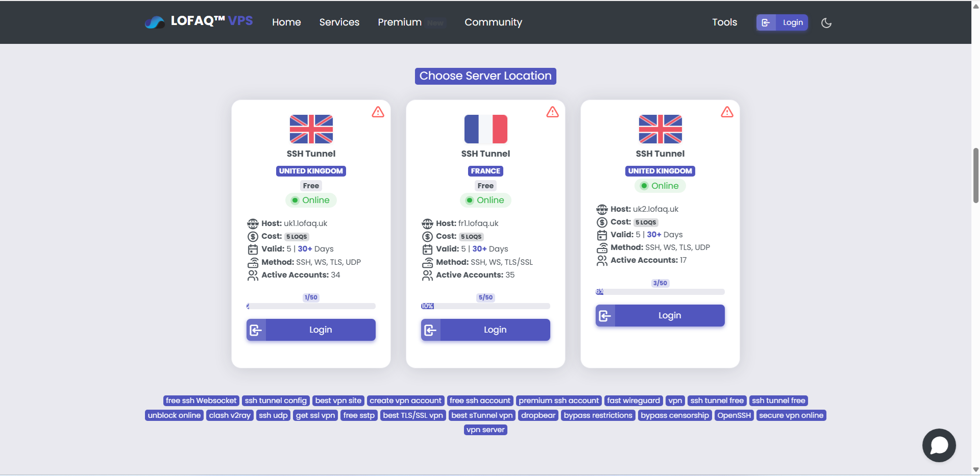The width and height of the screenshot is (980, 476).
Task: Select the 'free ssh Websocket' tag
Action: [201, 400]
